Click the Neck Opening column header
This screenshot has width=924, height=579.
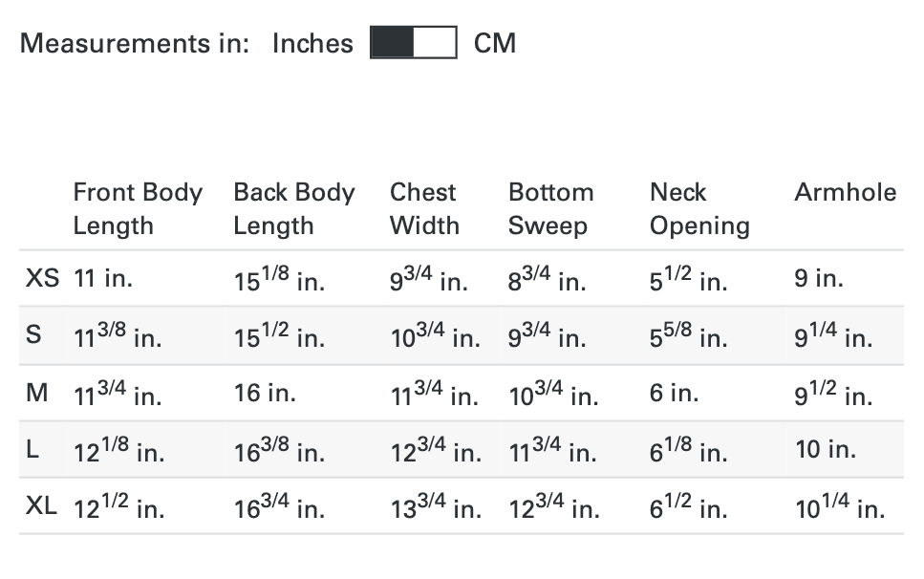698,208
